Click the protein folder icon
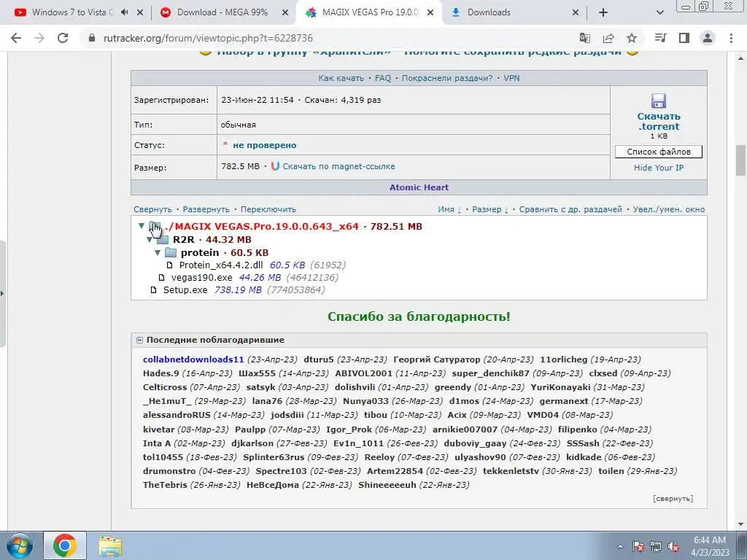Image resolution: width=747 pixels, height=560 pixels. tap(171, 253)
